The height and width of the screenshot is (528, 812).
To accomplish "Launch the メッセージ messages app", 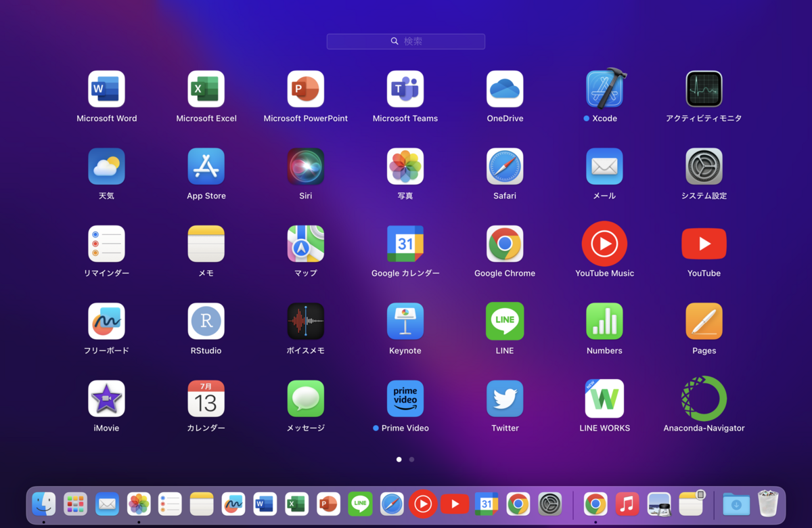I will (x=305, y=399).
